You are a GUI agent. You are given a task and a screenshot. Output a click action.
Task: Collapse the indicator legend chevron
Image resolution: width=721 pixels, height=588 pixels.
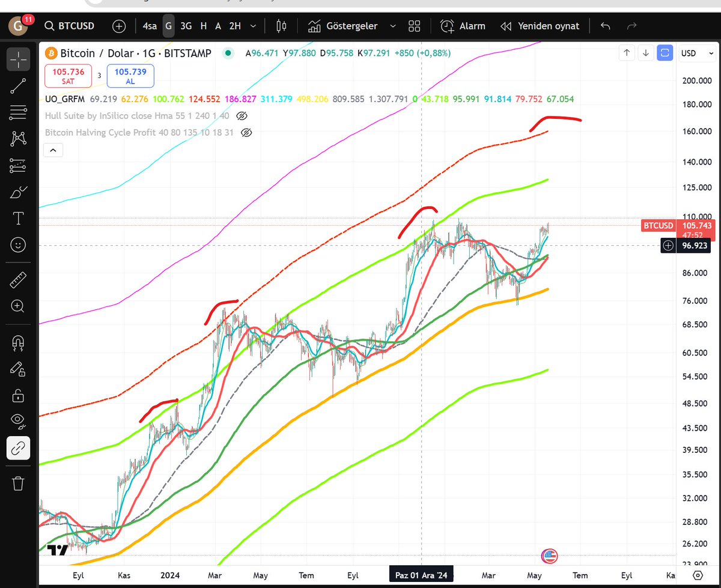54,150
